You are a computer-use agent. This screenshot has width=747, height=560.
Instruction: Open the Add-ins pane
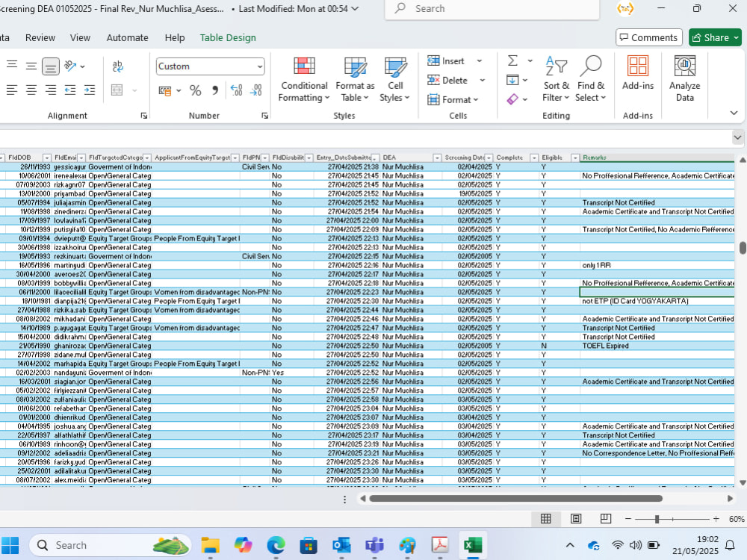(x=638, y=73)
